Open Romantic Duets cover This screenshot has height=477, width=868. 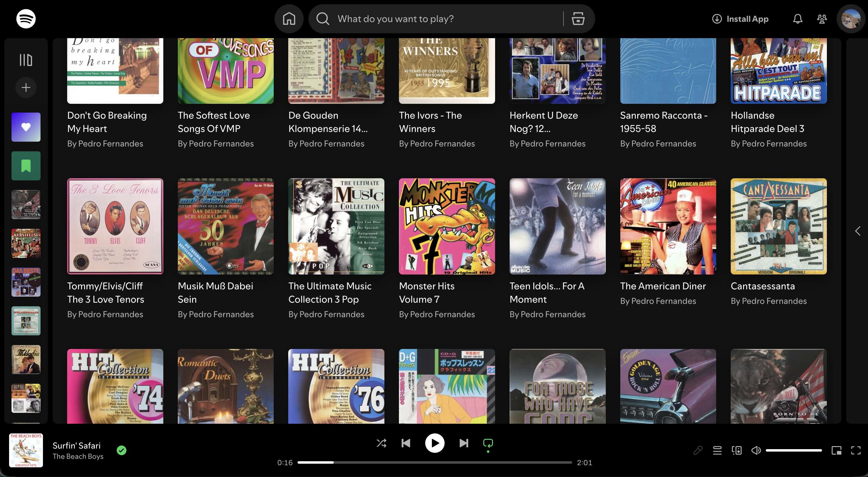click(225, 386)
